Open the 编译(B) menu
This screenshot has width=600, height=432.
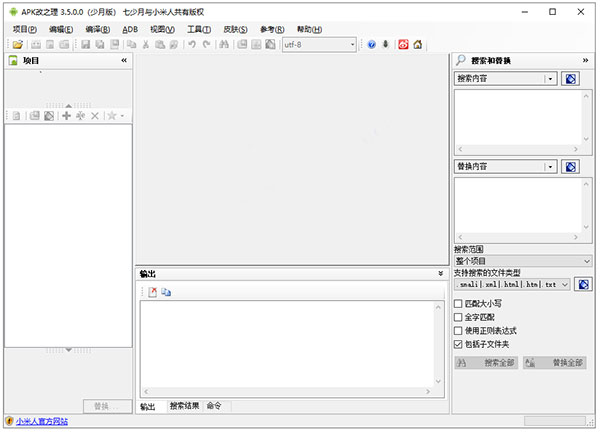[98, 29]
